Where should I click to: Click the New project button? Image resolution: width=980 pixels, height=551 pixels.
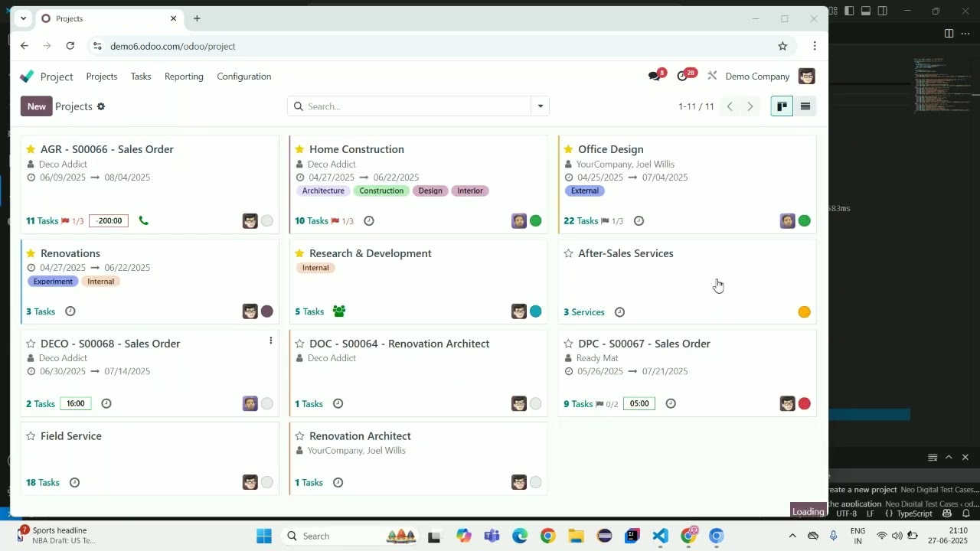click(x=36, y=106)
